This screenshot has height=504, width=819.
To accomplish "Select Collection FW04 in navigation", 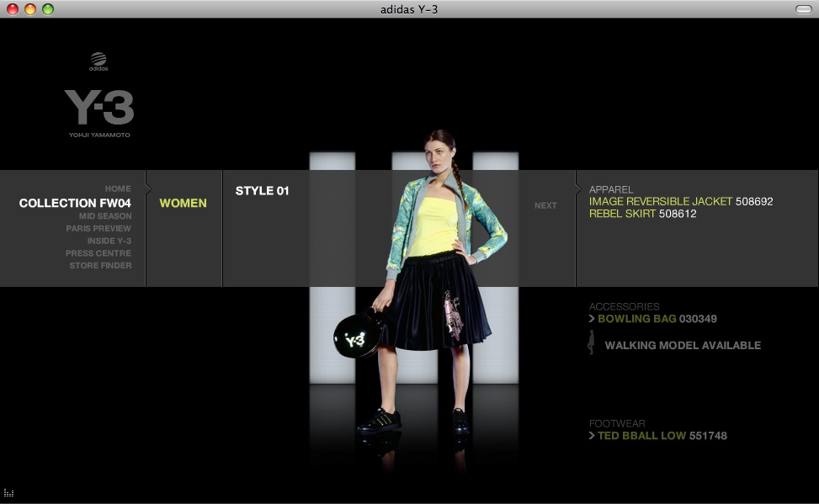I will click(75, 203).
